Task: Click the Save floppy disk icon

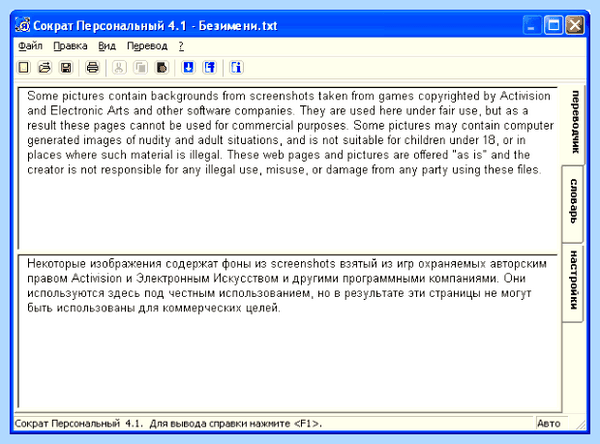Action: (66, 68)
